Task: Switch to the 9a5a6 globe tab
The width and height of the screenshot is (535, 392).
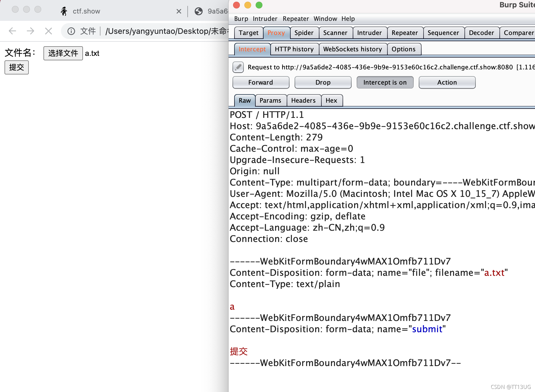Action: pos(211,11)
